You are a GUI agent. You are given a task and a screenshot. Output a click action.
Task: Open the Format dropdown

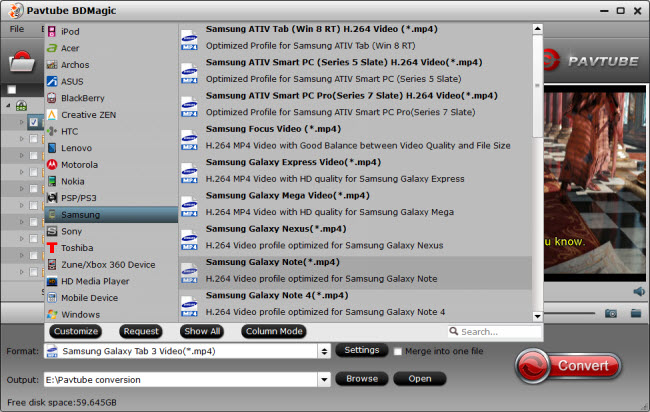[x=324, y=351]
